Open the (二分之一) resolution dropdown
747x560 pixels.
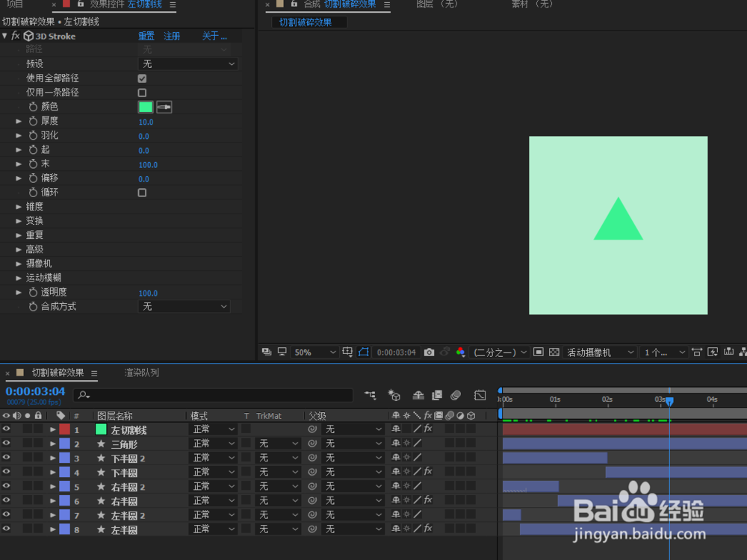pyautogui.click(x=499, y=352)
